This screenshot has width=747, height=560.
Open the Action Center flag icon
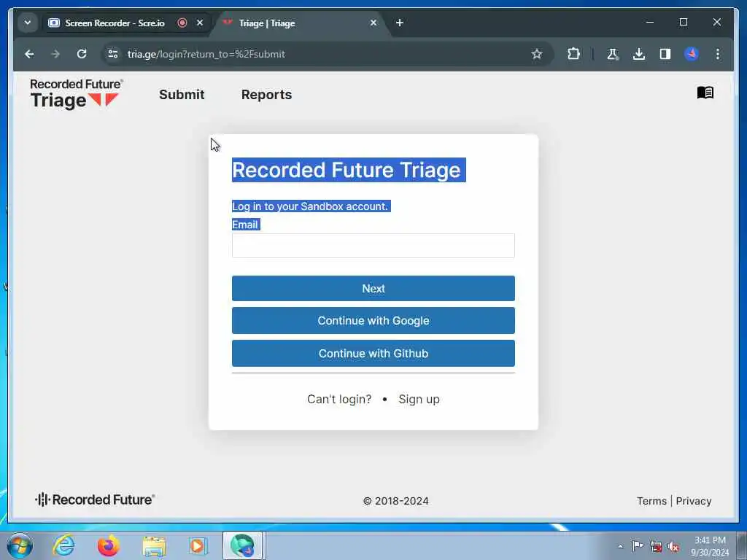[x=638, y=546]
